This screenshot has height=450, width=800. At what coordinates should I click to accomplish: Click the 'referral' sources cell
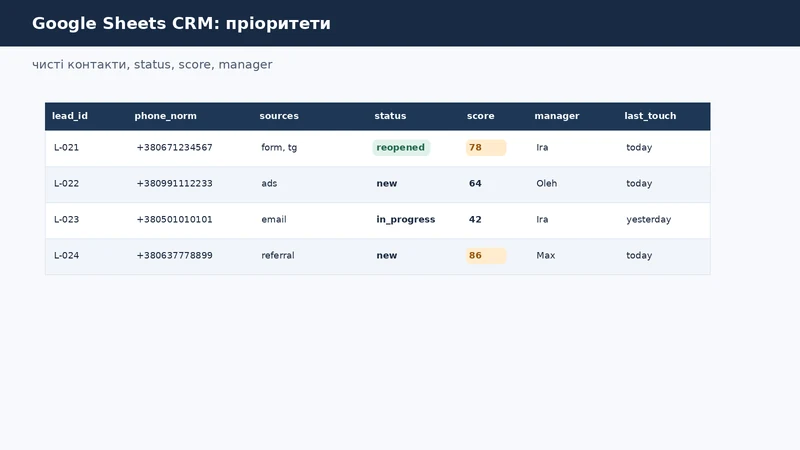pos(278,255)
